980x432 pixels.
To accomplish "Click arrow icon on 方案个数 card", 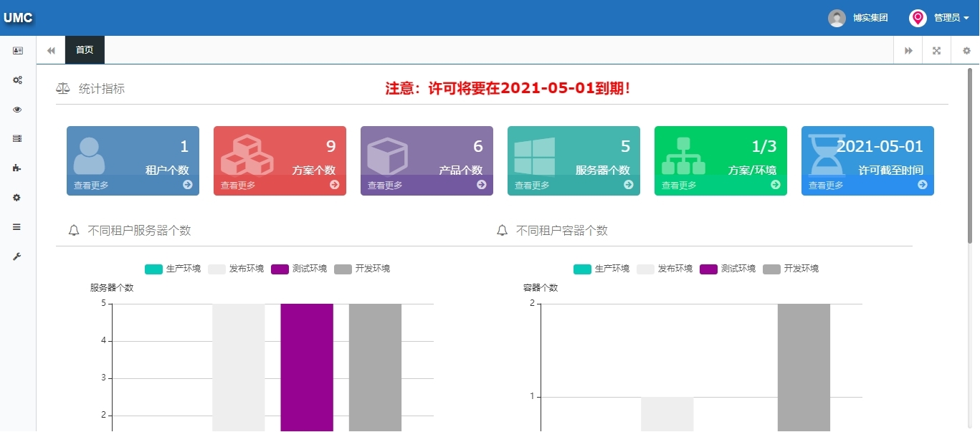I will tap(335, 185).
